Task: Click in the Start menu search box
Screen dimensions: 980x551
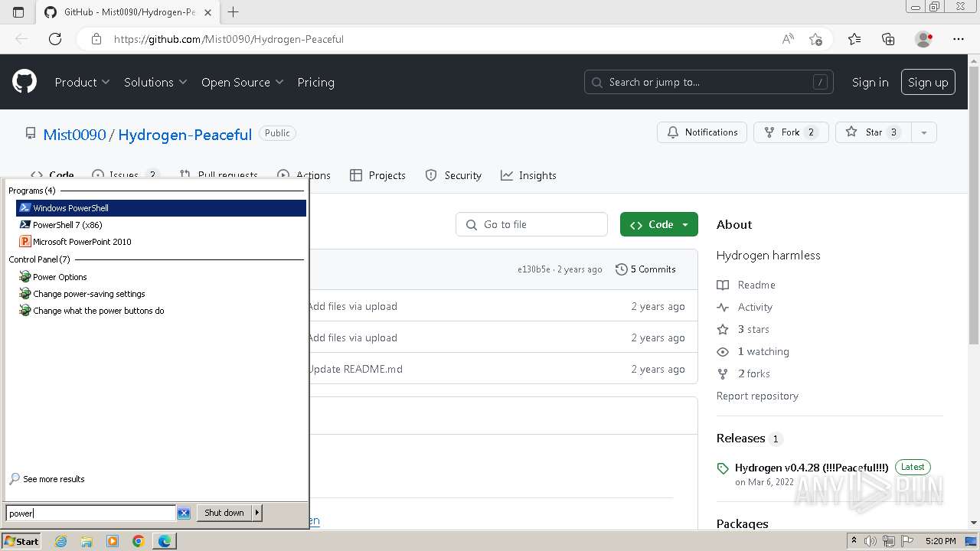Action: pyautogui.click(x=91, y=514)
